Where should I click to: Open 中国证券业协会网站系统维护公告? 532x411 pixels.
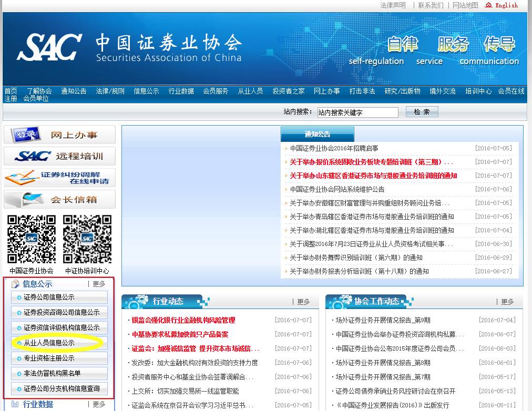[x=337, y=189]
